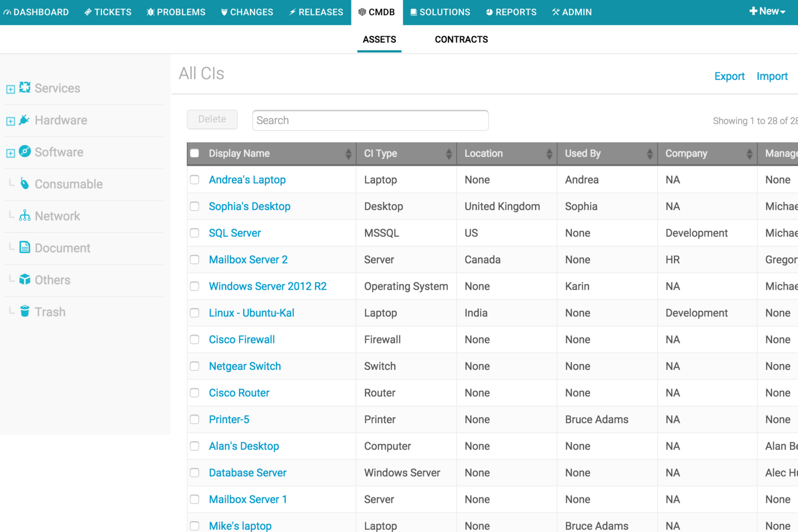Open the Trash bin icon
This screenshot has width=798, height=532.
coord(24,311)
